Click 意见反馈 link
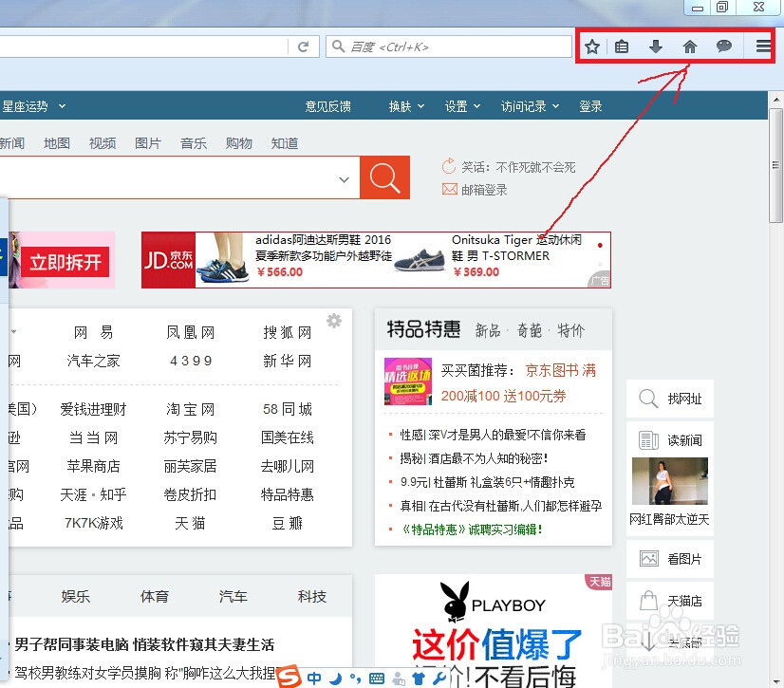The height and width of the screenshot is (688, 784). [328, 106]
